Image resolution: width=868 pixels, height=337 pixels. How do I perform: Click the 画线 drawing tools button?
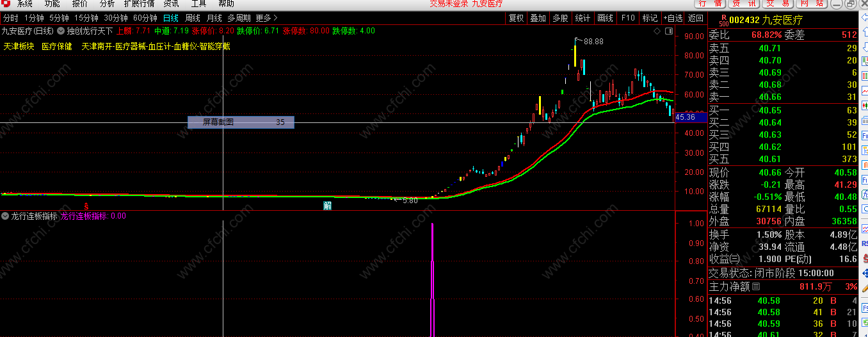tap(605, 18)
